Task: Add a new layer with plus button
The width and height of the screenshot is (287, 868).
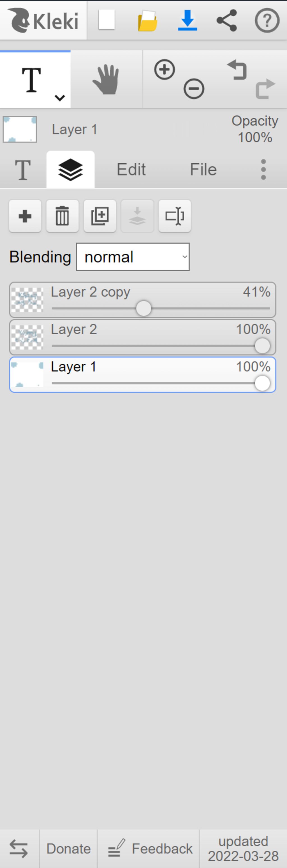Action: (25, 216)
